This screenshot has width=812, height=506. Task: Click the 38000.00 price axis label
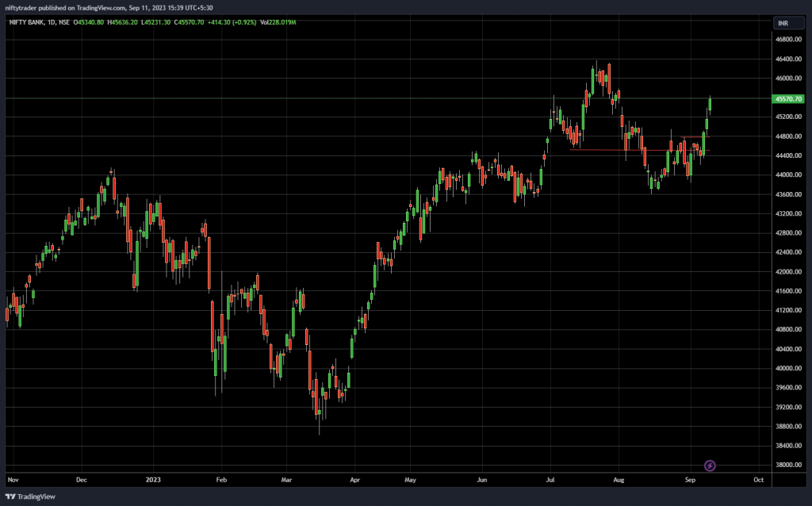point(788,465)
